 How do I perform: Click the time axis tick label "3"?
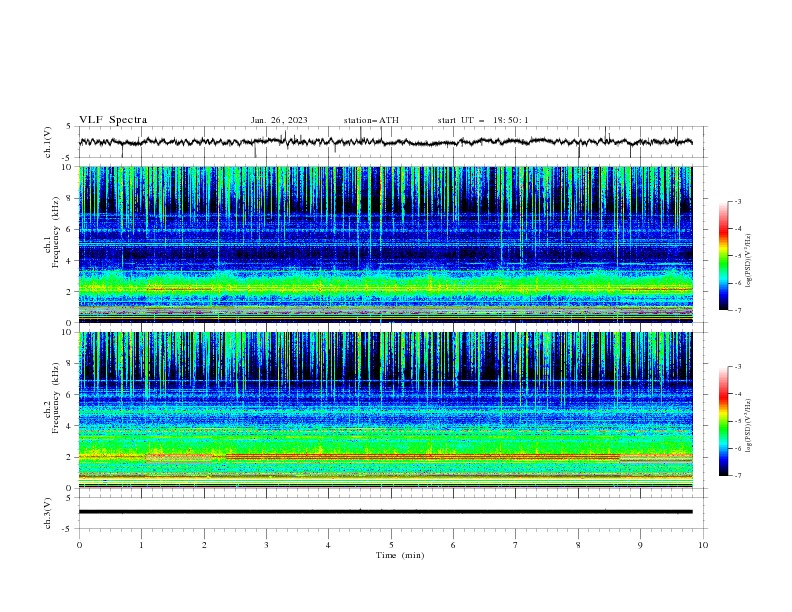(266, 545)
